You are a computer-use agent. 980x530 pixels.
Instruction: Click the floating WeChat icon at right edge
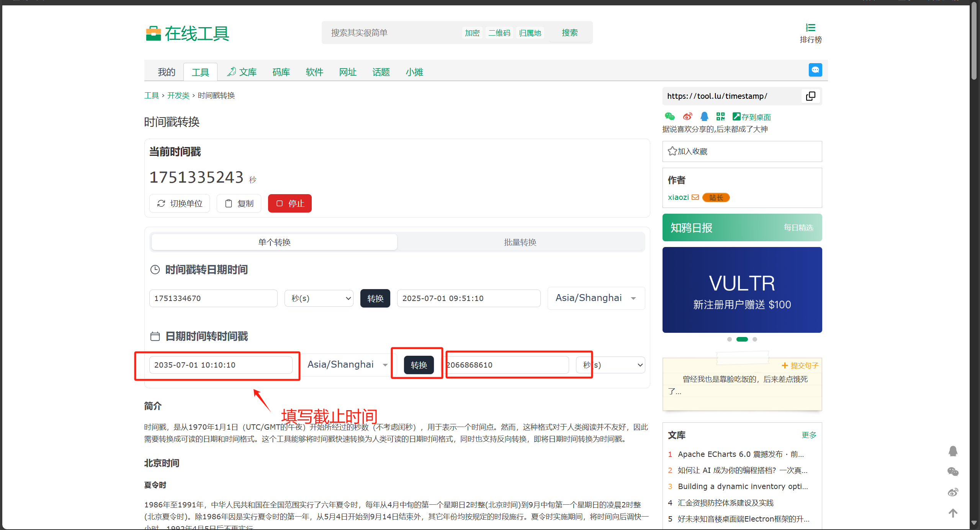(x=953, y=471)
